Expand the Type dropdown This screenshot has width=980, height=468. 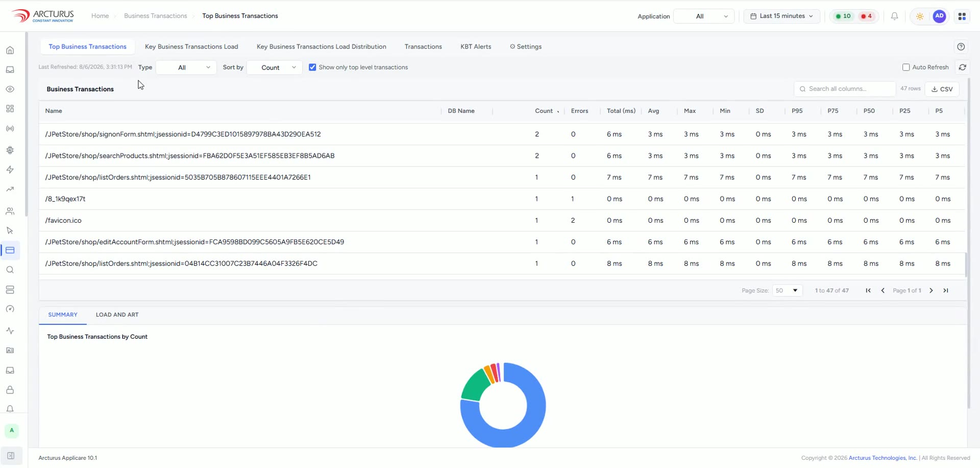tap(186, 67)
